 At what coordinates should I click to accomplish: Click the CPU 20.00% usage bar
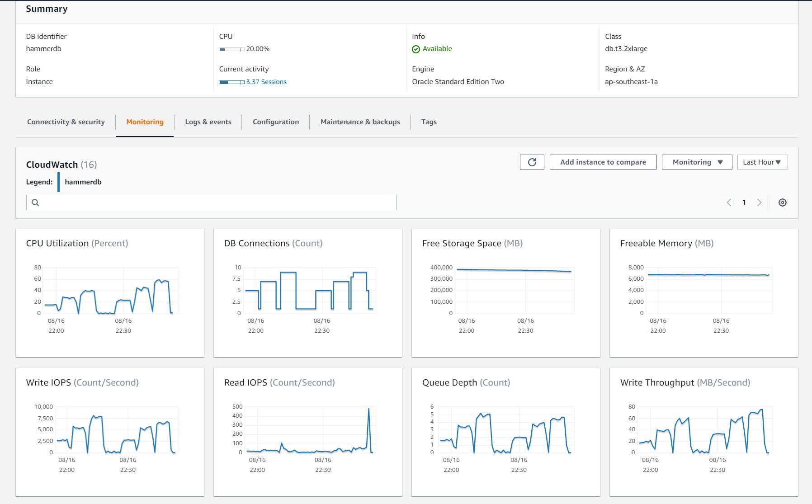coord(231,49)
